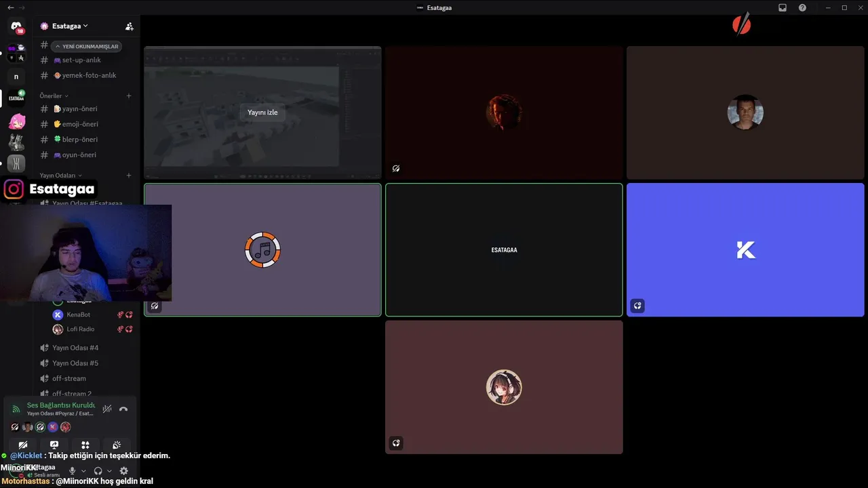
Task: Turn on camera in voice panel
Action: (x=23, y=445)
